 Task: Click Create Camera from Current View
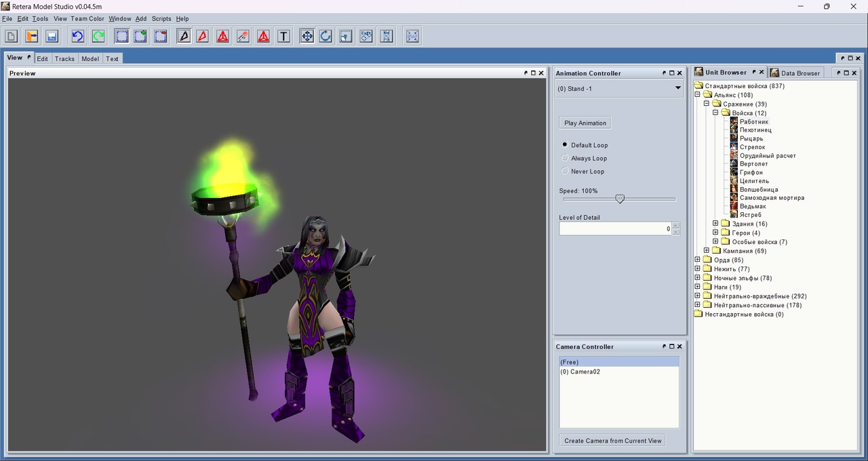click(613, 441)
